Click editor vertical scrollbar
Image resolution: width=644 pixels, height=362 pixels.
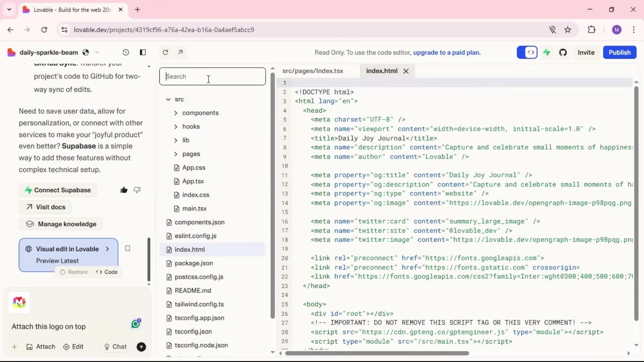(636, 203)
